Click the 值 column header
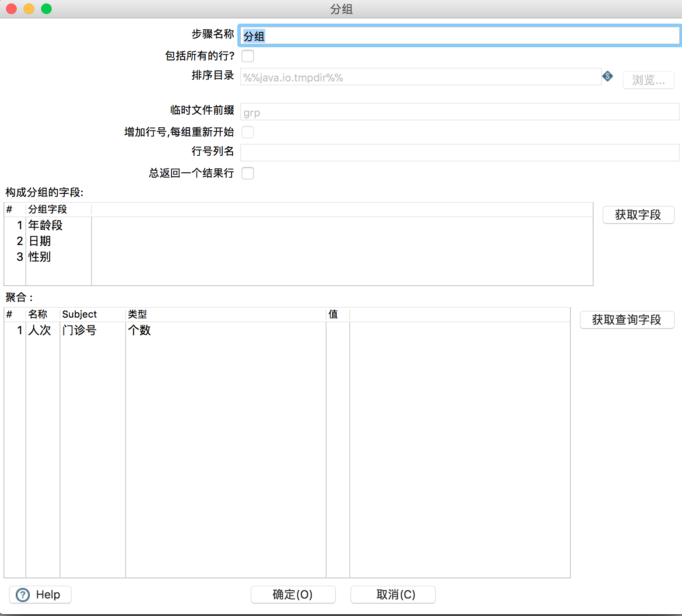 point(338,315)
